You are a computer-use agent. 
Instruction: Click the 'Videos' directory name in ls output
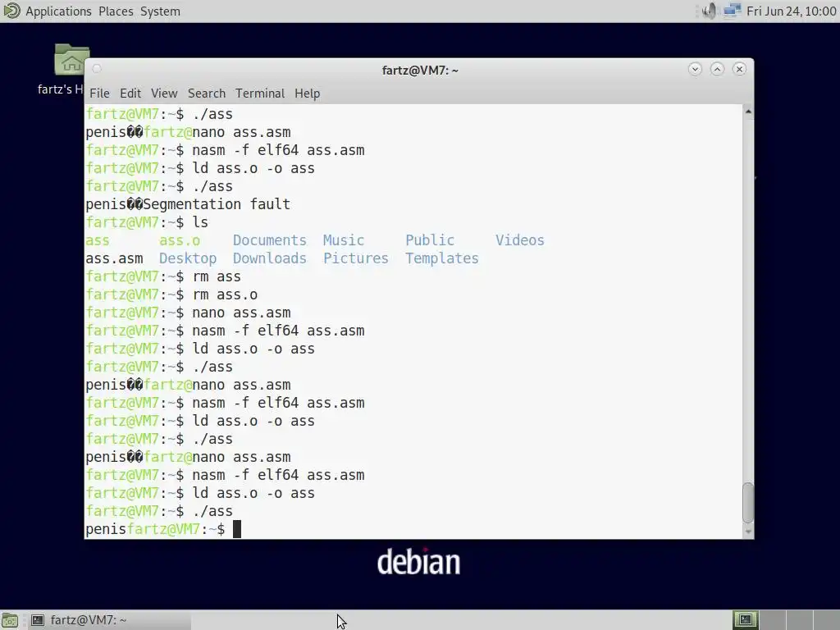point(519,240)
